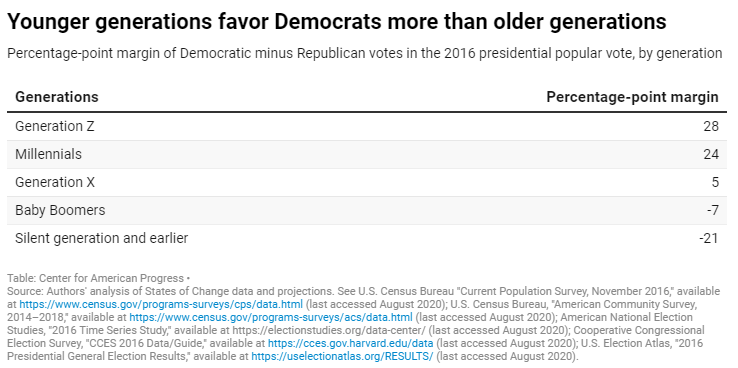This screenshot has height=368, width=738.
Task: Open the census.gov ACS data link
Action: pyautogui.click(x=271, y=317)
